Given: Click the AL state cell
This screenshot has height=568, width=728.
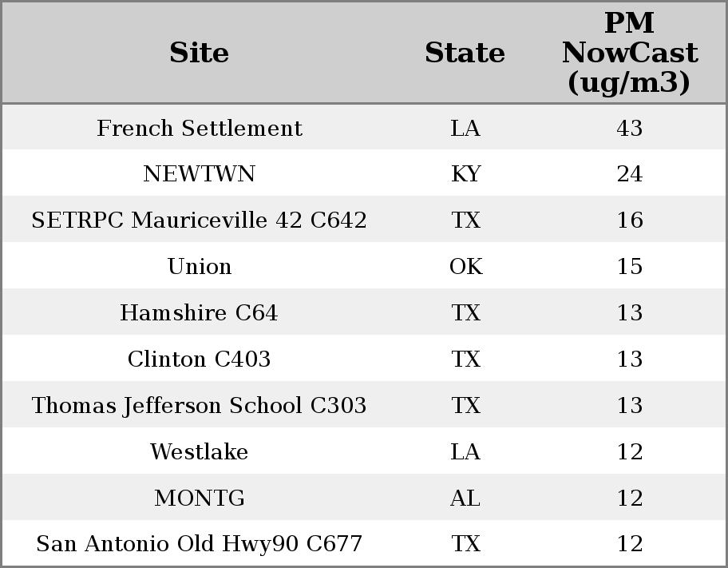Looking at the screenshot, I should 465,498.
